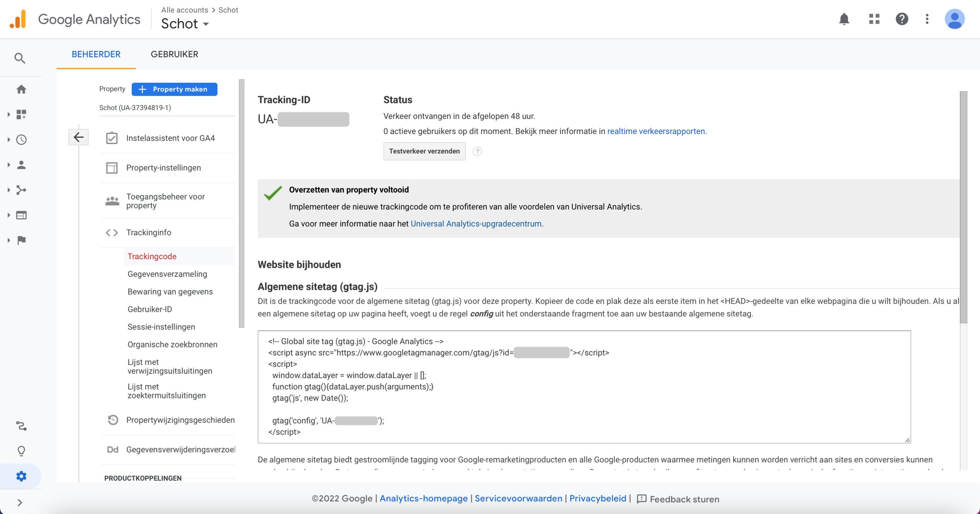Click Feedback sturen in footer
This screenshot has height=514, width=980.
[x=678, y=499]
